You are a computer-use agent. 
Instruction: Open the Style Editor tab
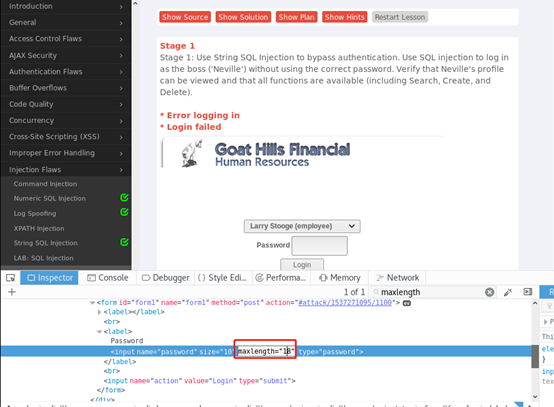[222, 278]
